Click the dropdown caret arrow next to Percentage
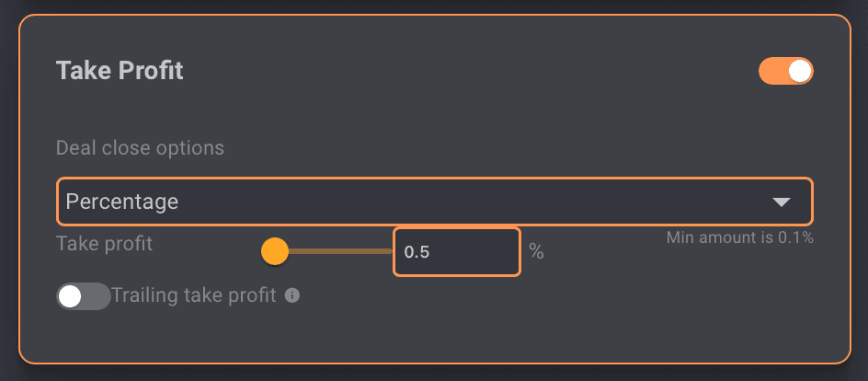Image resolution: width=868 pixels, height=381 pixels. click(781, 202)
